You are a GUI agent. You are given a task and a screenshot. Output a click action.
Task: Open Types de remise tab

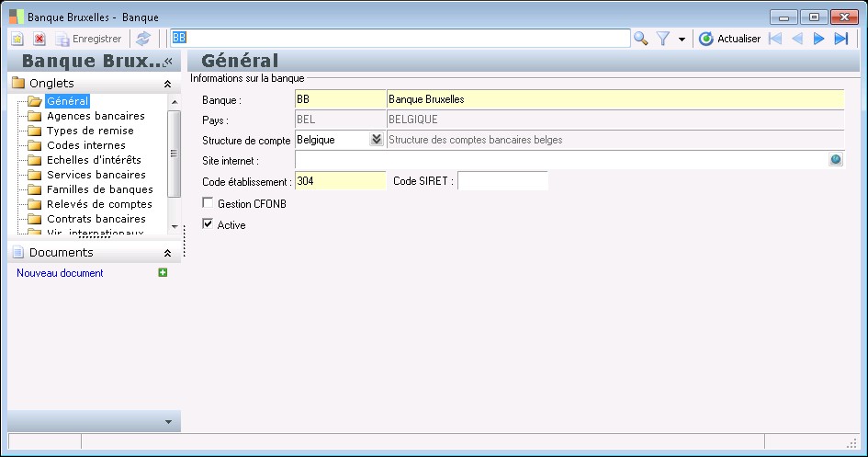90,131
